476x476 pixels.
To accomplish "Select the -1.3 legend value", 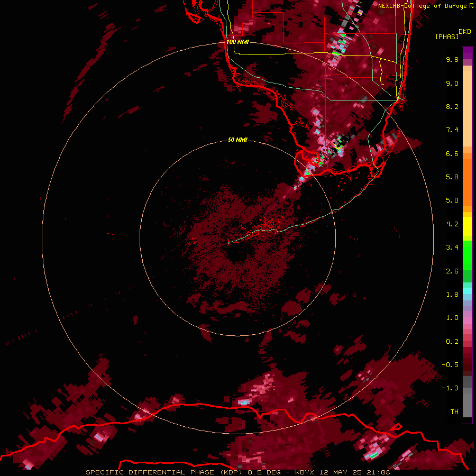I will coord(450,388).
